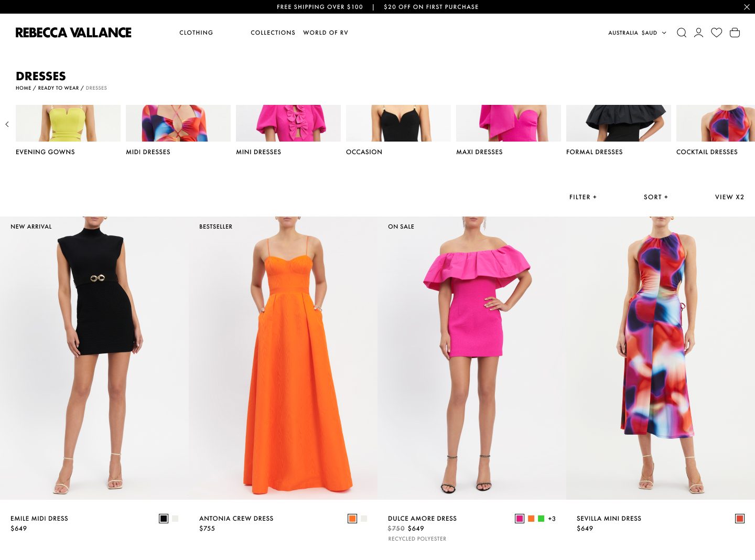Open the Collections menu
755x560 pixels.
coord(273,33)
